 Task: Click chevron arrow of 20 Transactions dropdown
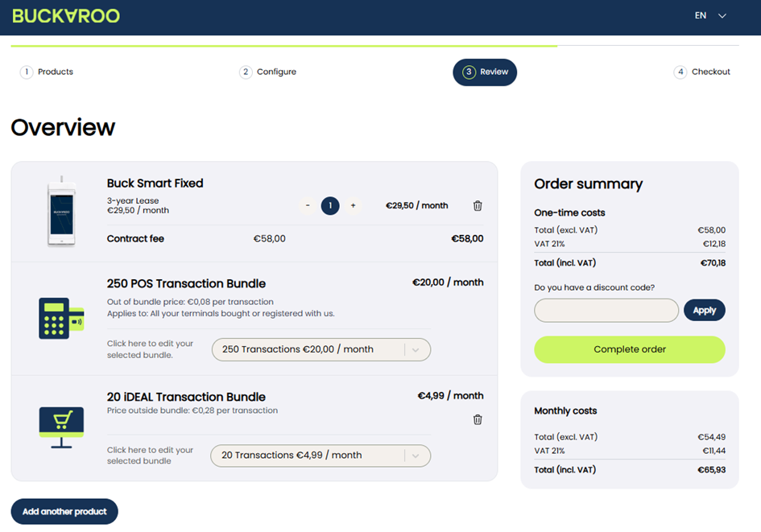click(416, 456)
